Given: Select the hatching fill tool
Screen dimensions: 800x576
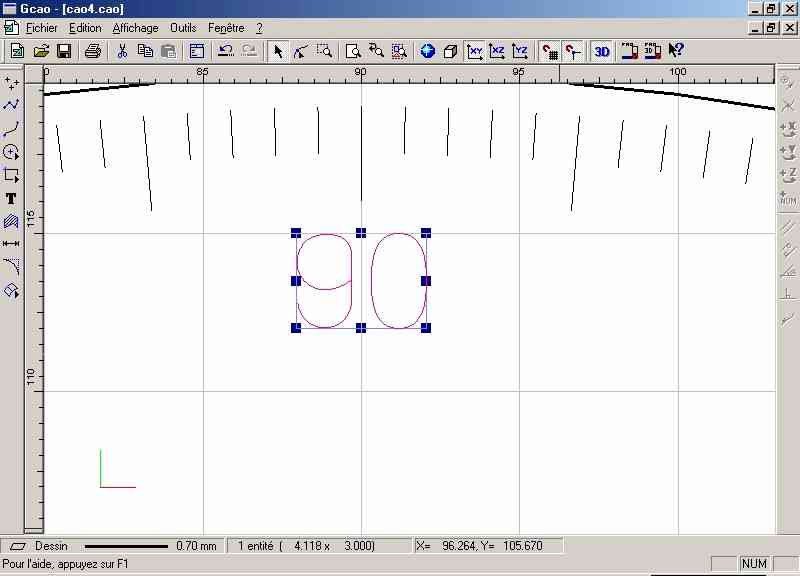Looking at the screenshot, I should pos(11,221).
